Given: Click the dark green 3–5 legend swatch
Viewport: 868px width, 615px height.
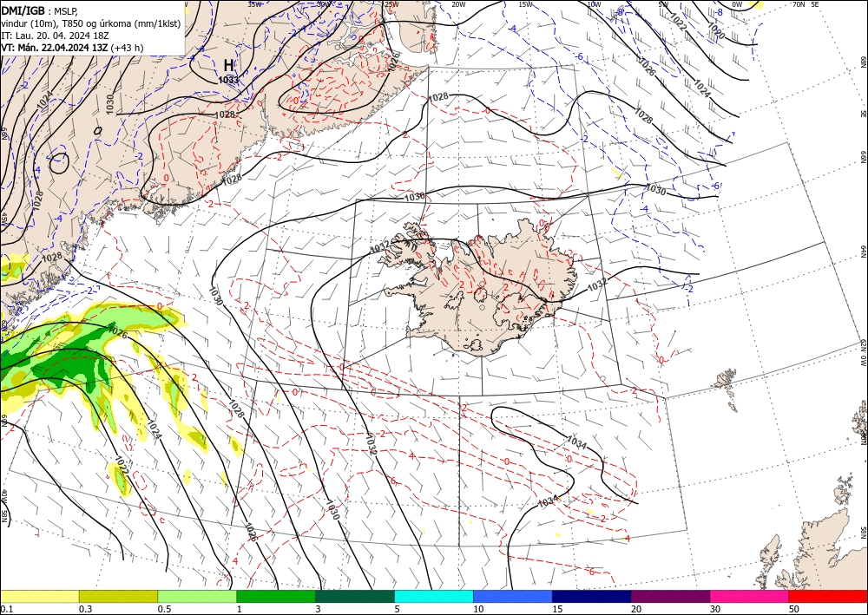Looking at the screenshot, I should [355, 596].
